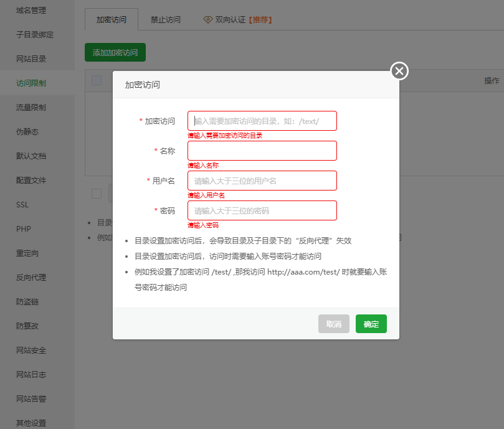Select 反向代理 from the sidebar
The image size is (504, 429).
click(x=31, y=278)
